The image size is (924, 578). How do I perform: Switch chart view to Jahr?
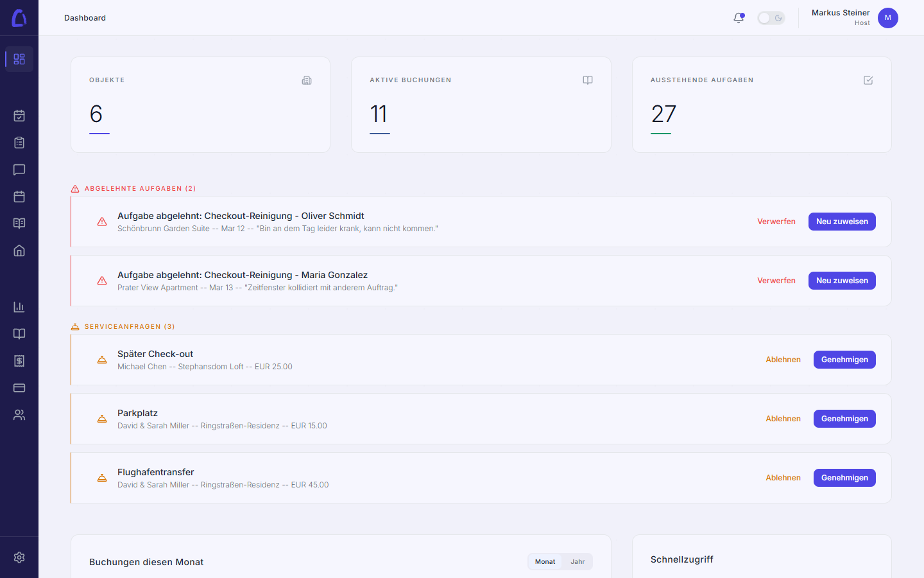[x=577, y=561]
